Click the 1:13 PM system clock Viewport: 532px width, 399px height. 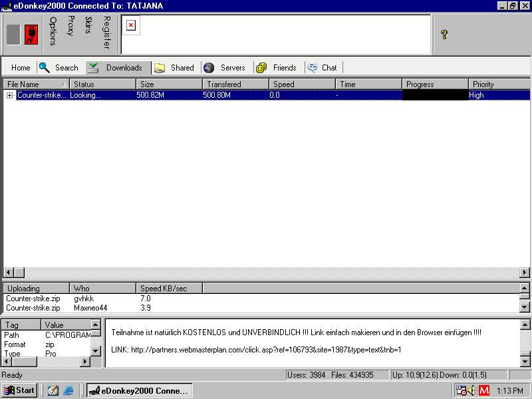coord(509,391)
